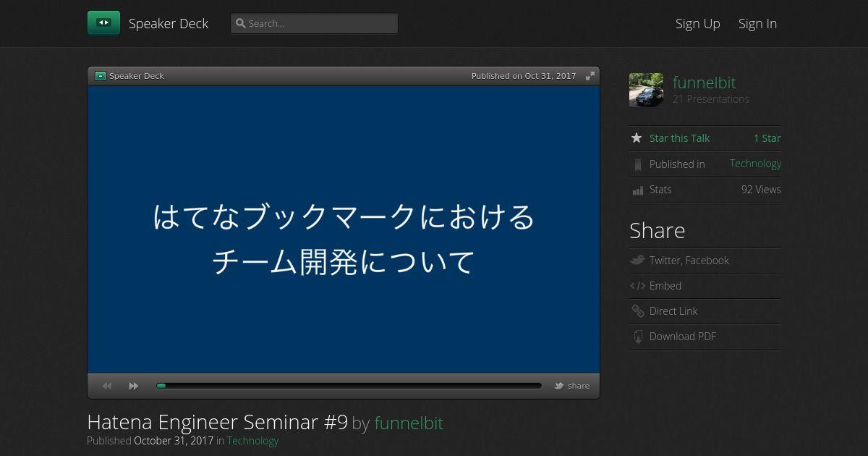This screenshot has height=456, width=868.
Task: Click the 'Stats' label in sidebar
Action: click(660, 190)
